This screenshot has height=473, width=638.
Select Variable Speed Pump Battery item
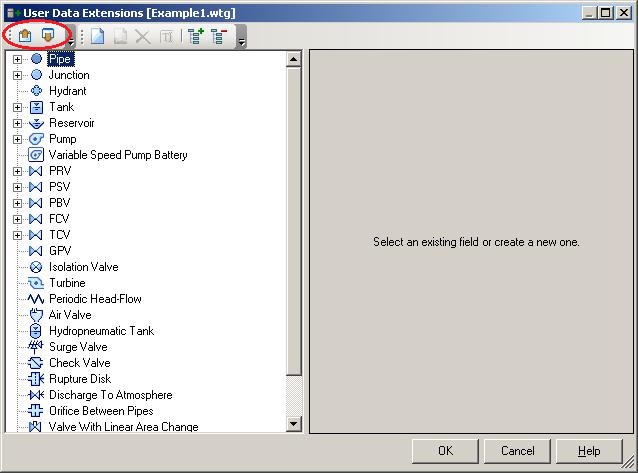118,155
